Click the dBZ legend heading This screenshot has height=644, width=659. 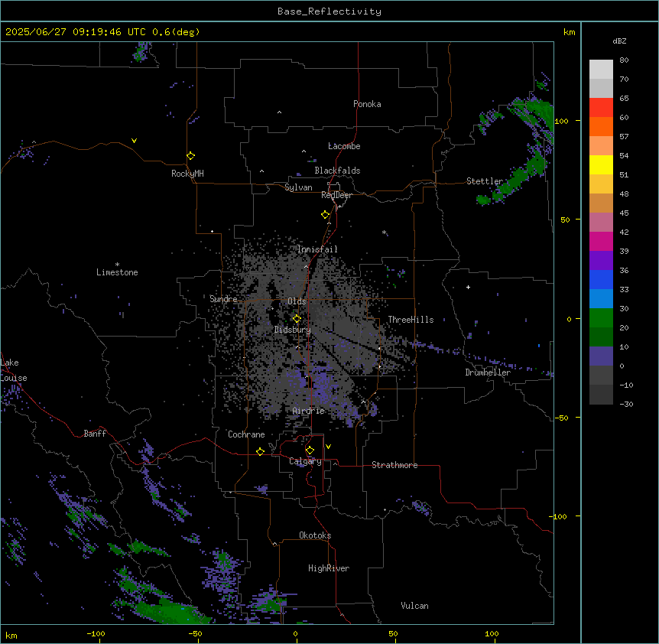[x=619, y=41]
